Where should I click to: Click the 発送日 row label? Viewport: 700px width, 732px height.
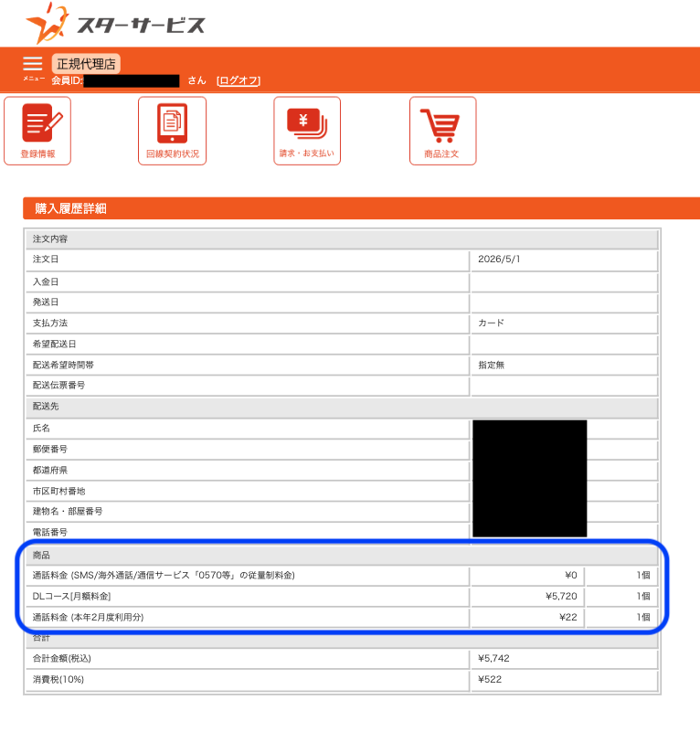(x=46, y=302)
